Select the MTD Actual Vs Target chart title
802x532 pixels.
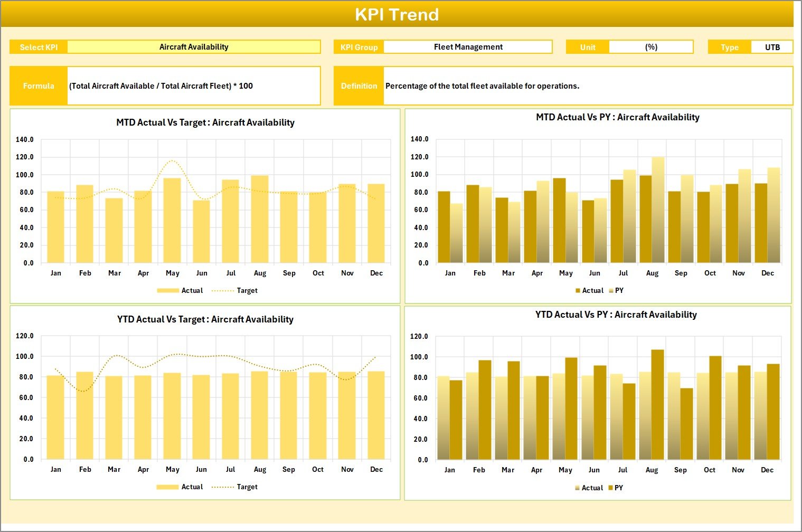coord(205,122)
